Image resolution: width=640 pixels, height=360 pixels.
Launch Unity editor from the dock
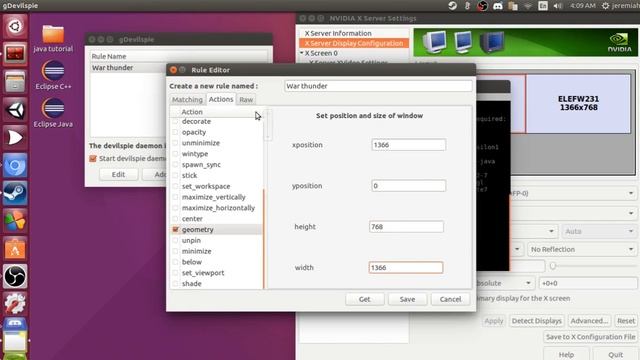click(x=15, y=110)
